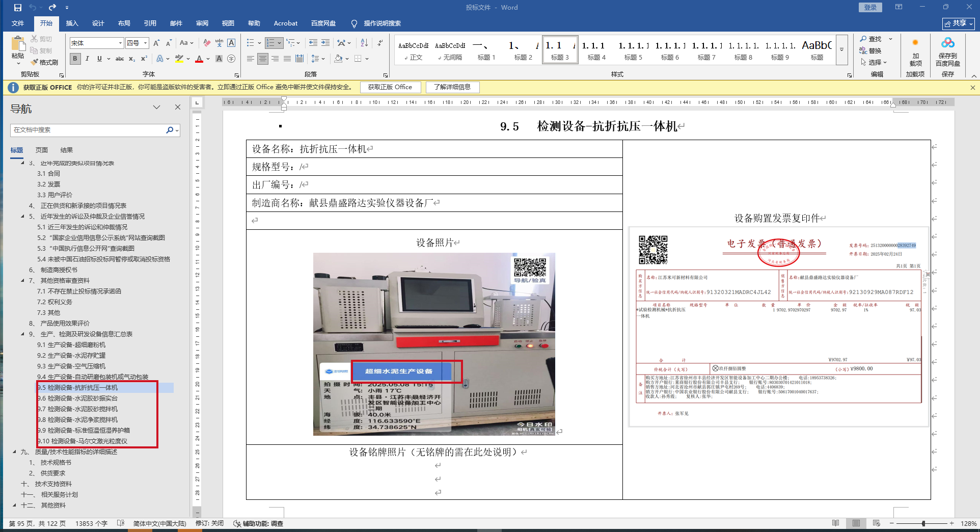980x532 pixels.
Task: Increase font size with the grow-font icon
Action: [156, 43]
